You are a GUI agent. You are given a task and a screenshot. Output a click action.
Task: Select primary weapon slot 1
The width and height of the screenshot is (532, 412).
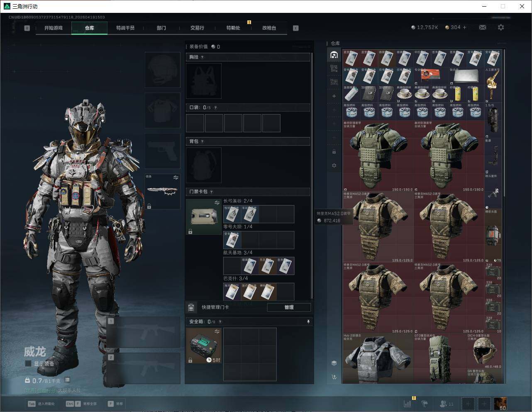tap(144, 333)
